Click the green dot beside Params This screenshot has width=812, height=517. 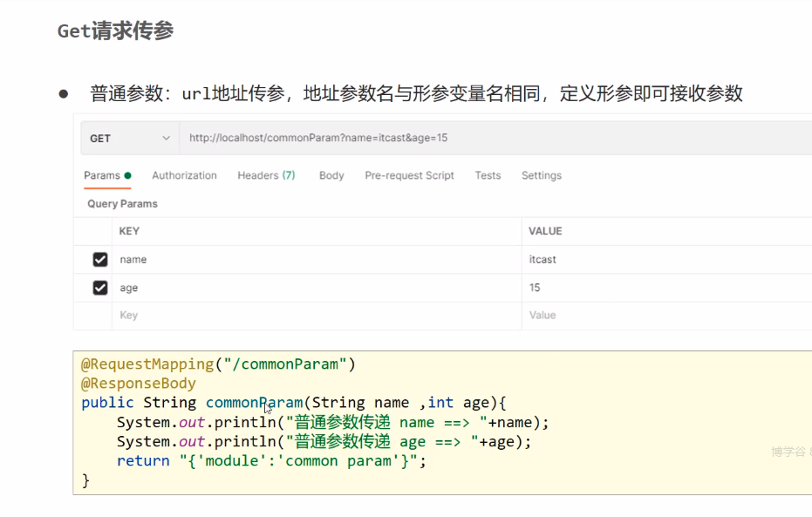(x=128, y=175)
